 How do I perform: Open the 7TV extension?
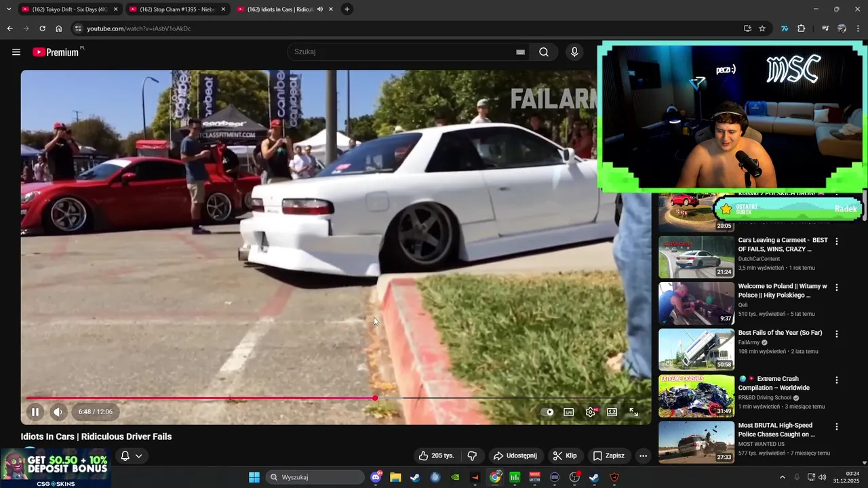click(785, 28)
